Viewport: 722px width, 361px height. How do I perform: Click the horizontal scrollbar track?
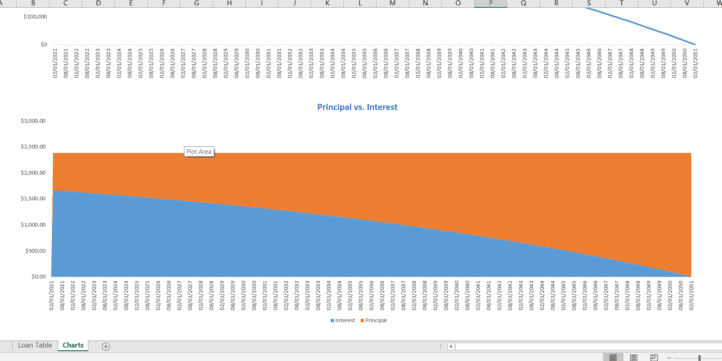588,346
